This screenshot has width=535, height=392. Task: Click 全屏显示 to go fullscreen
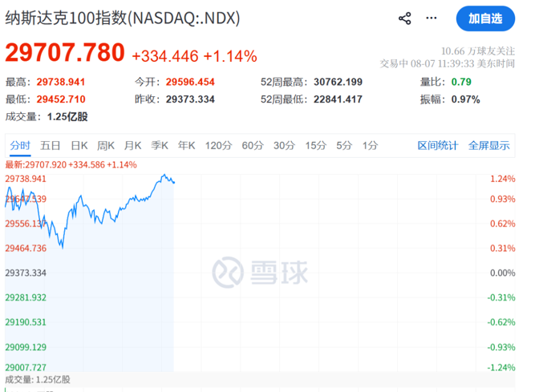click(x=489, y=146)
